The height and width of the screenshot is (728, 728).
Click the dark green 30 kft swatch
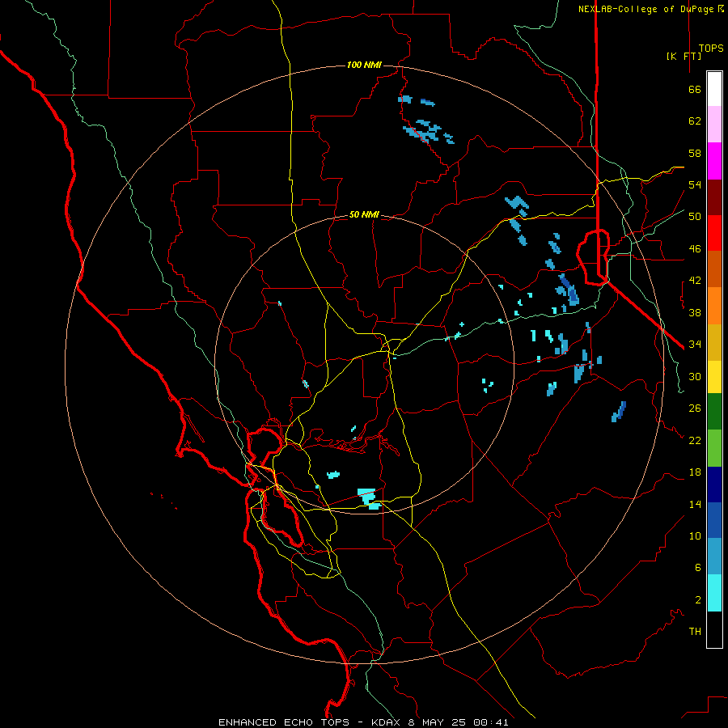[x=714, y=412]
